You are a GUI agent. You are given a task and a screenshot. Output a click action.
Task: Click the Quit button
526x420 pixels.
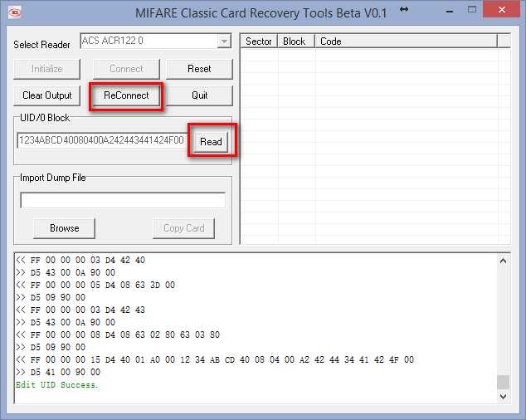pyautogui.click(x=199, y=95)
